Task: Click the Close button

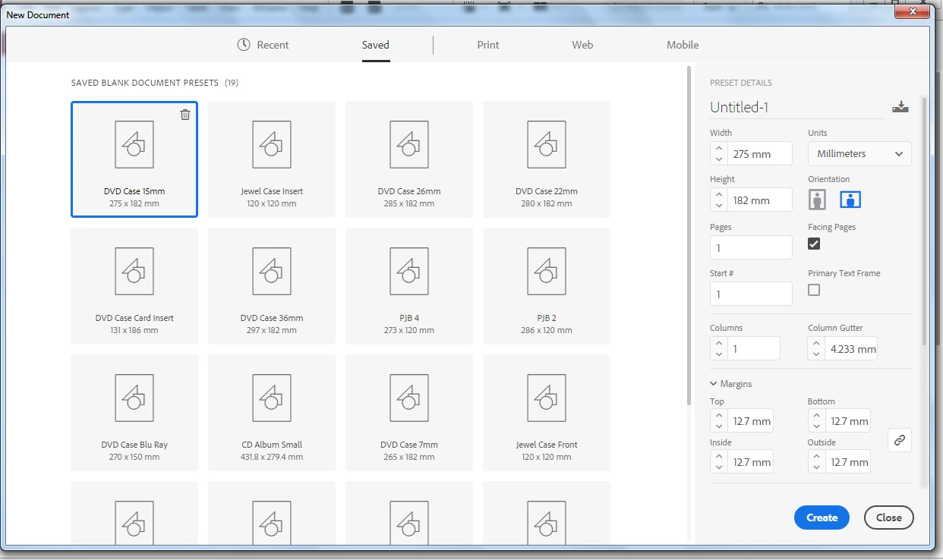Action: [889, 518]
